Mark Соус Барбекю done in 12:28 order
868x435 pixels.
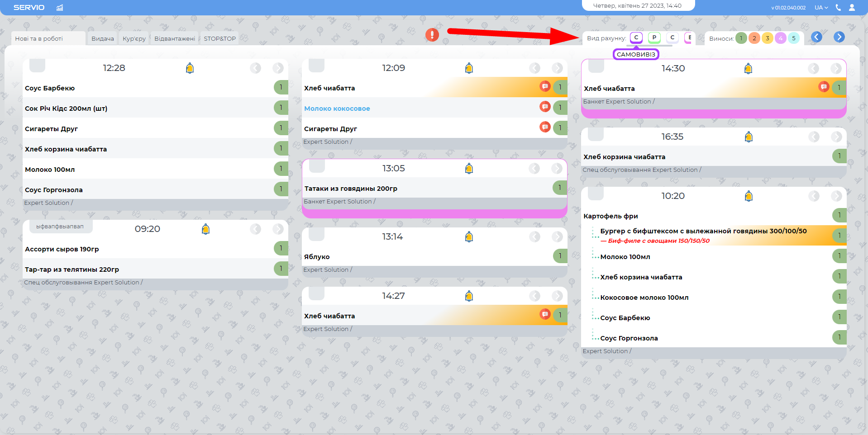click(281, 87)
